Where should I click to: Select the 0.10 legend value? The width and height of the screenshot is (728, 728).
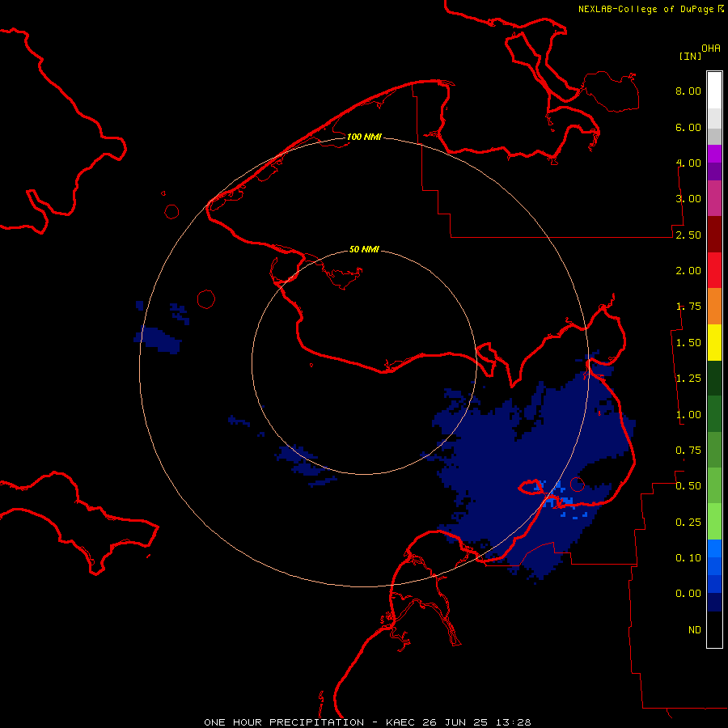pyautogui.click(x=688, y=558)
